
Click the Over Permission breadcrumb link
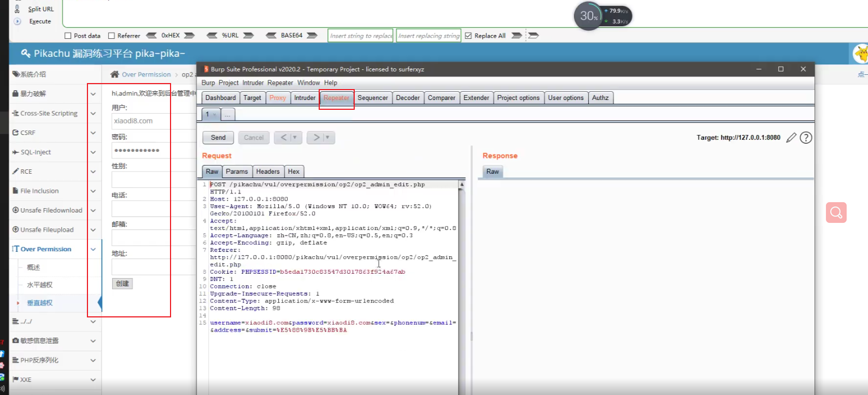coord(146,74)
